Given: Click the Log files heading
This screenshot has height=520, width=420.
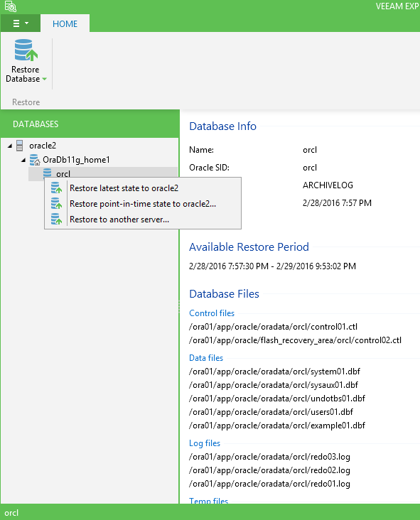Looking at the screenshot, I should click(x=205, y=443).
